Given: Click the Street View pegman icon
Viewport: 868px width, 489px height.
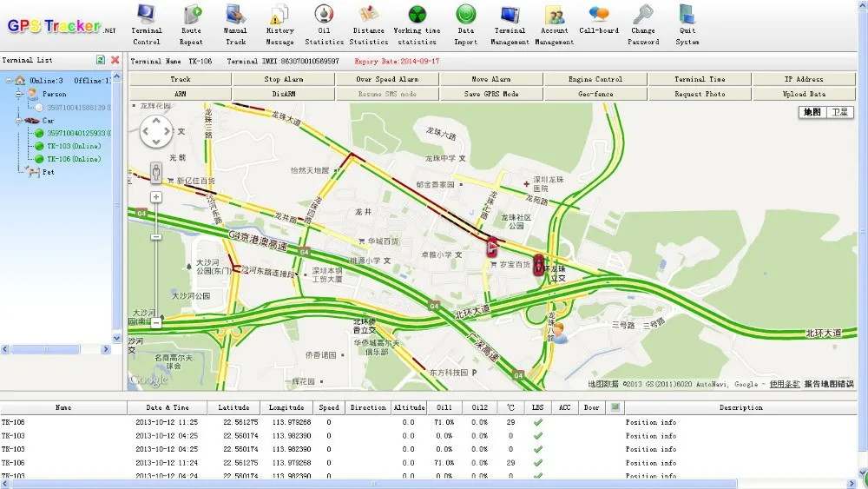Looking at the screenshot, I should pyautogui.click(x=156, y=173).
